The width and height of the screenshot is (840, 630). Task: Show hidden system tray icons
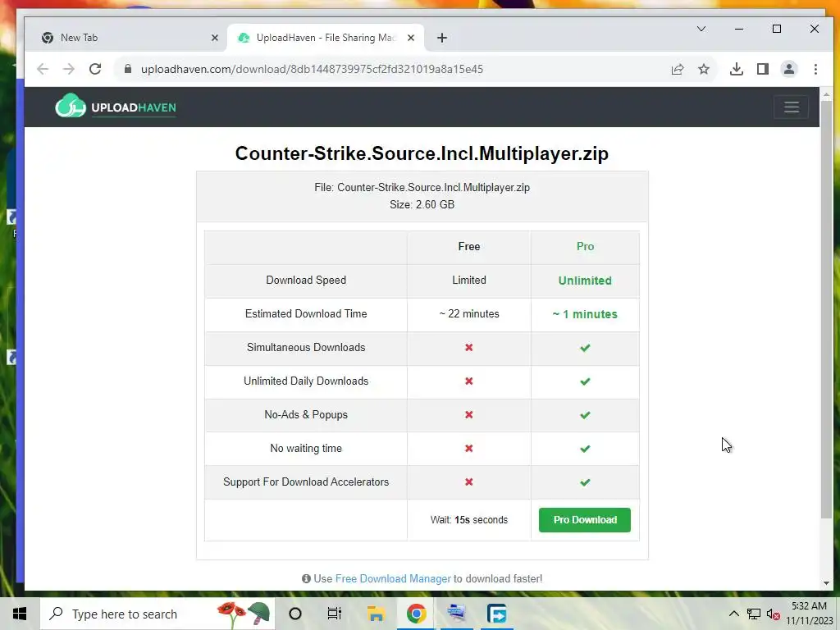[734, 614]
